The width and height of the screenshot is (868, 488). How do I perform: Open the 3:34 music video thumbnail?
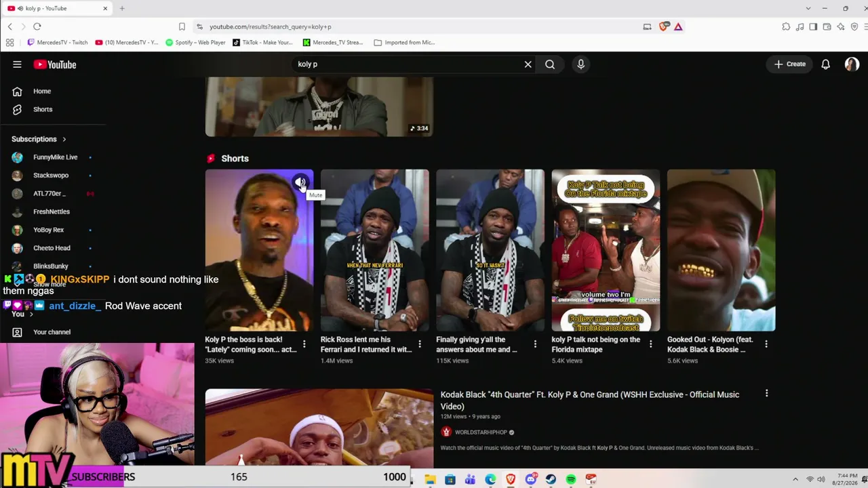(x=319, y=107)
